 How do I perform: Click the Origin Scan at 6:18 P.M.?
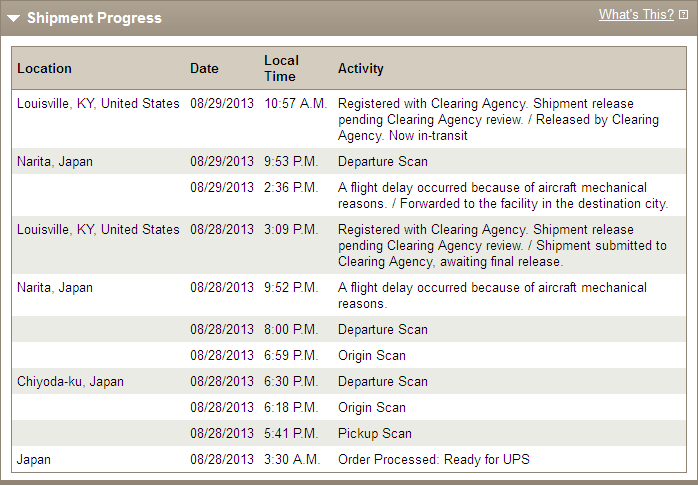tap(372, 408)
